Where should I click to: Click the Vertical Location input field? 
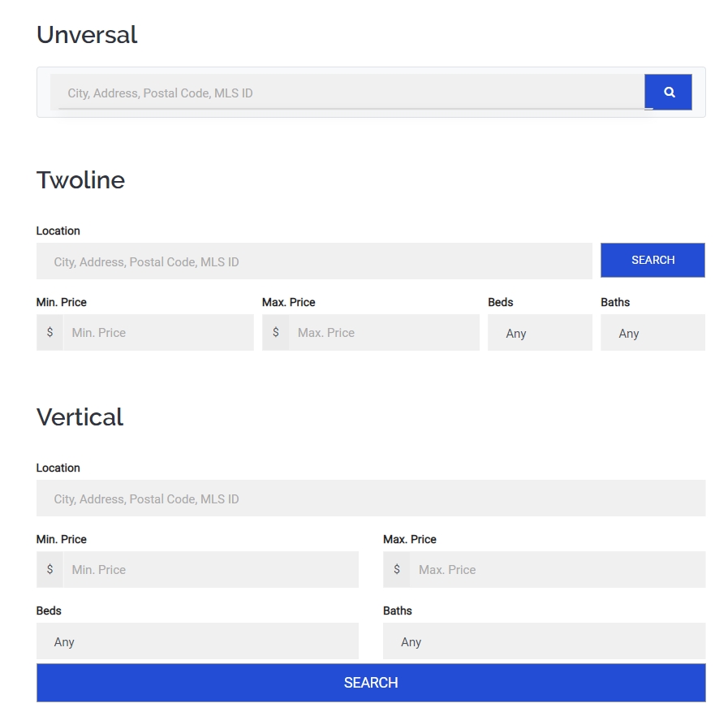[371, 498]
